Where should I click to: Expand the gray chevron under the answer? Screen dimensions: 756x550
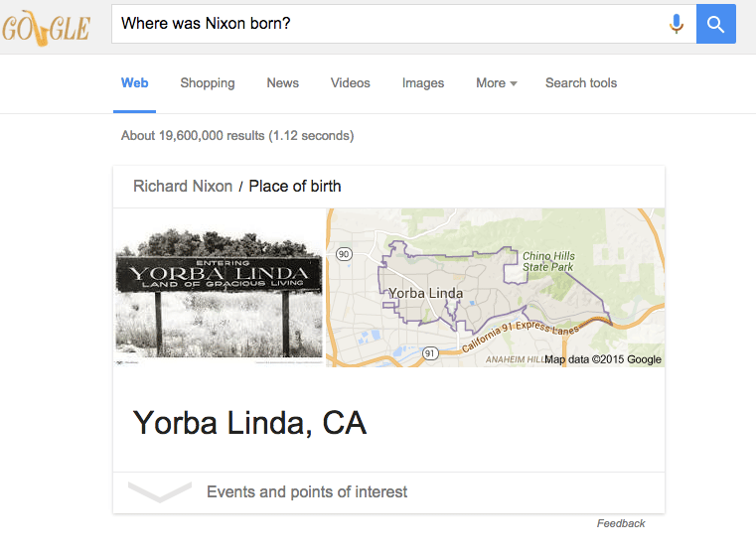point(160,491)
